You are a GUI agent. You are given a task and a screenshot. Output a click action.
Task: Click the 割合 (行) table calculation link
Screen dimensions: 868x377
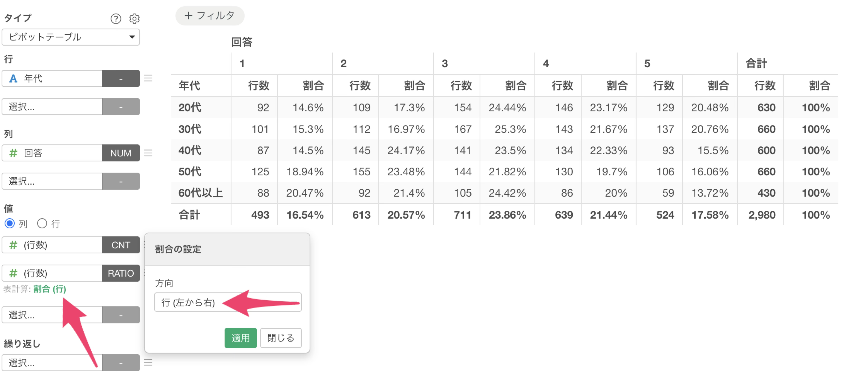pyautogui.click(x=50, y=289)
